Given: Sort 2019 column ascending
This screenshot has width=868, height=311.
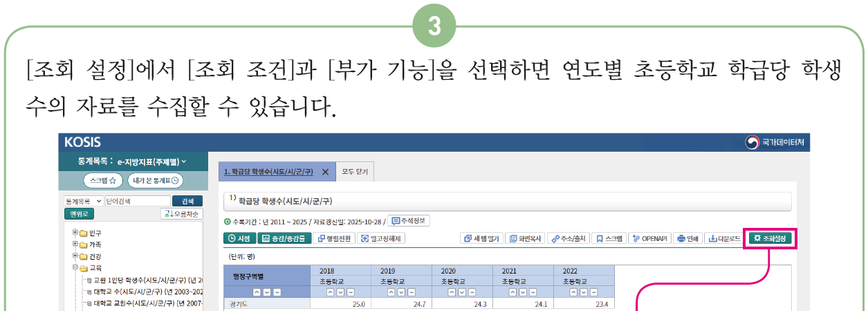Looking at the screenshot, I should pyautogui.click(x=391, y=292).
